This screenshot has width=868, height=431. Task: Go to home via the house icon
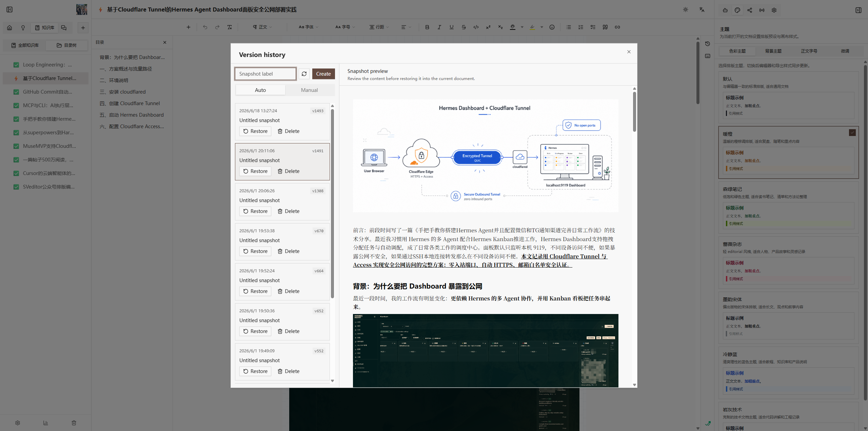(x=9, y=28)
